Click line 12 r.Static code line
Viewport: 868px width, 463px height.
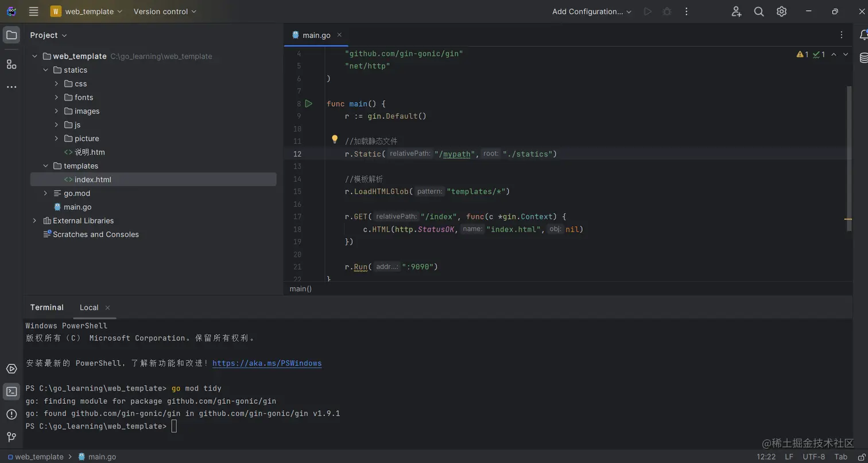click(451, 154)
